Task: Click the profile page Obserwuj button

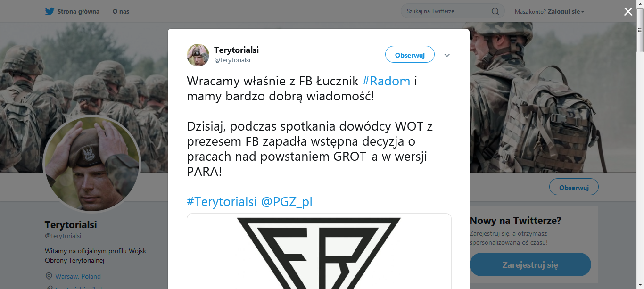Action: [574, 187]
